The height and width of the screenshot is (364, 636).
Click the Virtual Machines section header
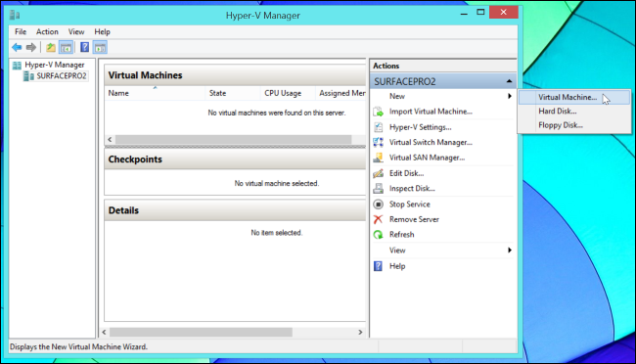pos(235,75)
